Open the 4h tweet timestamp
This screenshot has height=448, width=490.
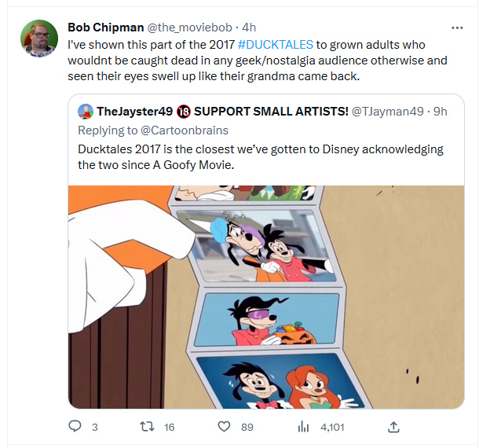coord(249,28)
